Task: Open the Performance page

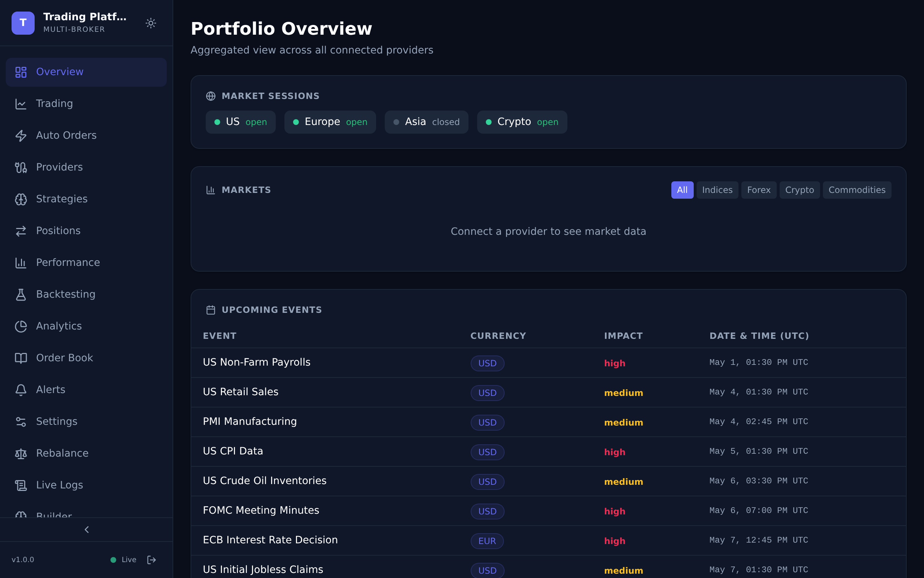Action: point(86,263)
